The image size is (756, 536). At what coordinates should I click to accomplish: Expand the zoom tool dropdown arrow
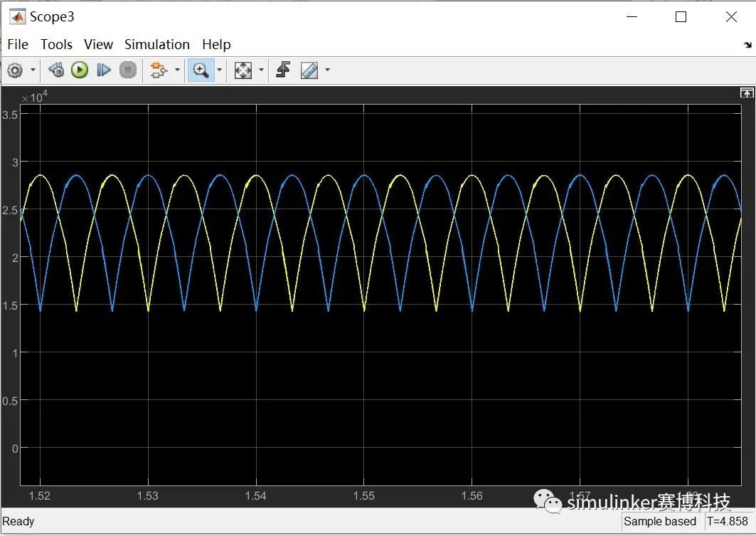point(219,70)
